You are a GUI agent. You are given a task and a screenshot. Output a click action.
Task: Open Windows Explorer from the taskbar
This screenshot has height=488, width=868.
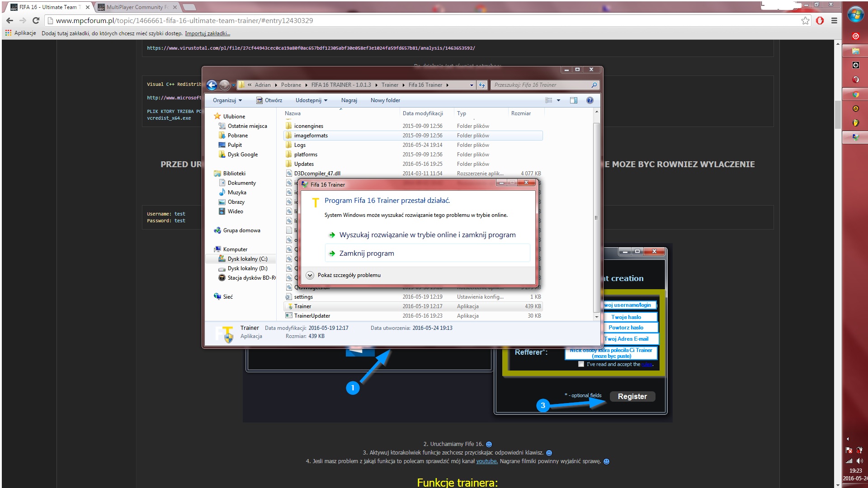point(855,51)
